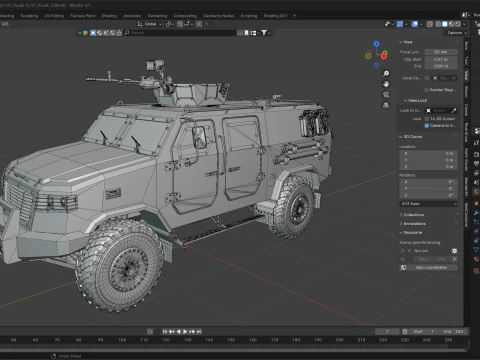This screenshot has width=480, height=360.
Task: Open the Options dropdown
Action: pos(457,33)
